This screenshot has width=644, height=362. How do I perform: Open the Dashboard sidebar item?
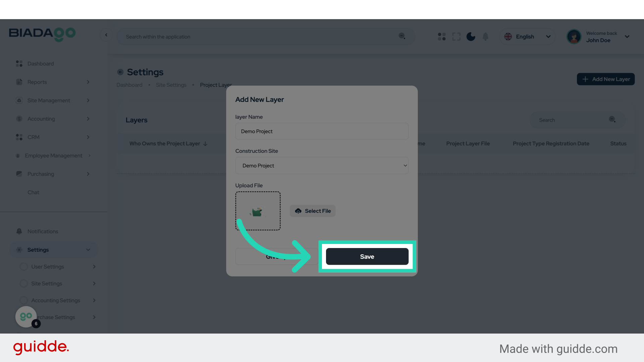click(x=41, y=64)
